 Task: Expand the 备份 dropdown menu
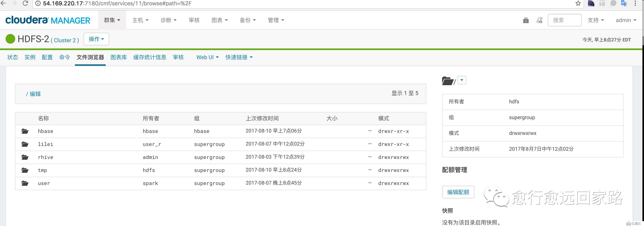(248, 20)
